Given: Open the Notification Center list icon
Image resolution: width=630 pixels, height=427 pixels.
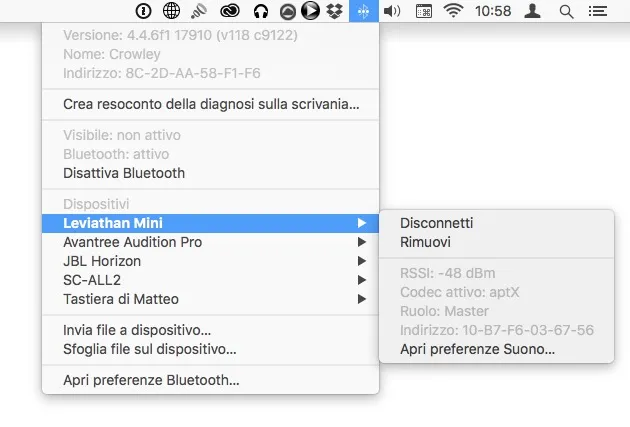Looking at the screenshot, I should pos(598,12).
